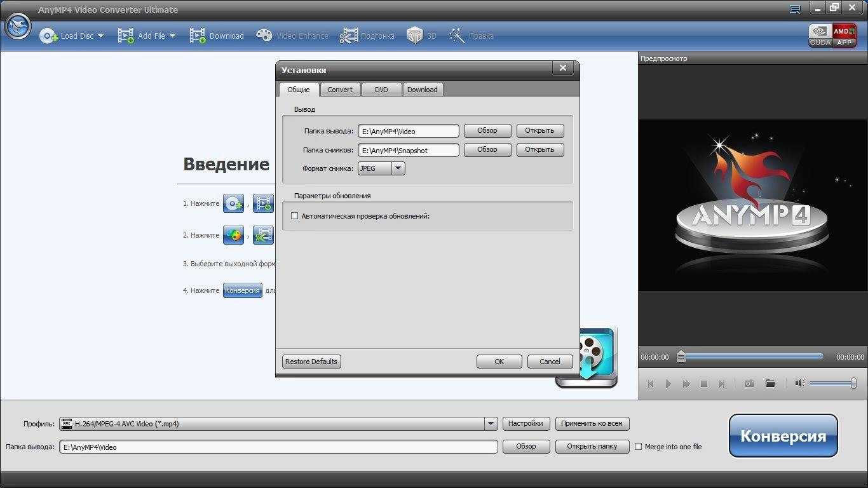Click the Папка вывода path field in dialog

coord(409,131)
